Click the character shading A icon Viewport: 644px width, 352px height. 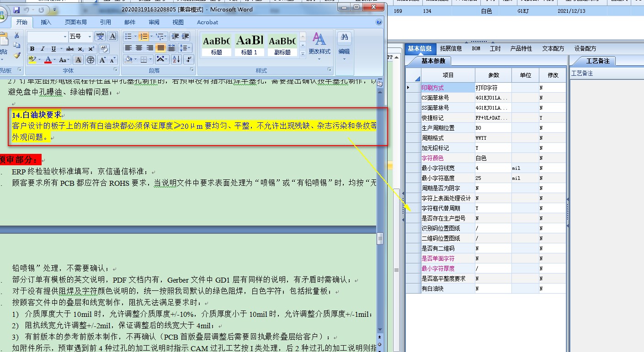[78, 60]
